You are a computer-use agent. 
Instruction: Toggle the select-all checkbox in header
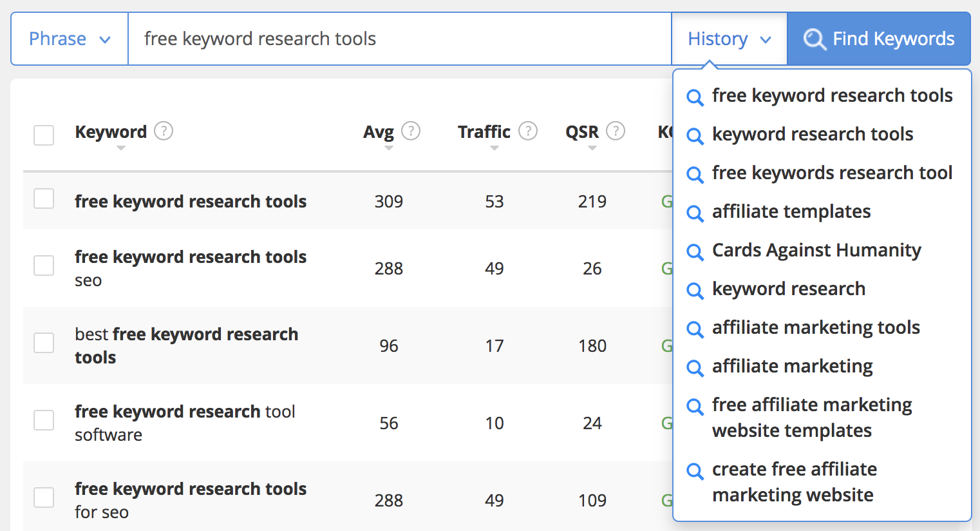click(44, 135)
